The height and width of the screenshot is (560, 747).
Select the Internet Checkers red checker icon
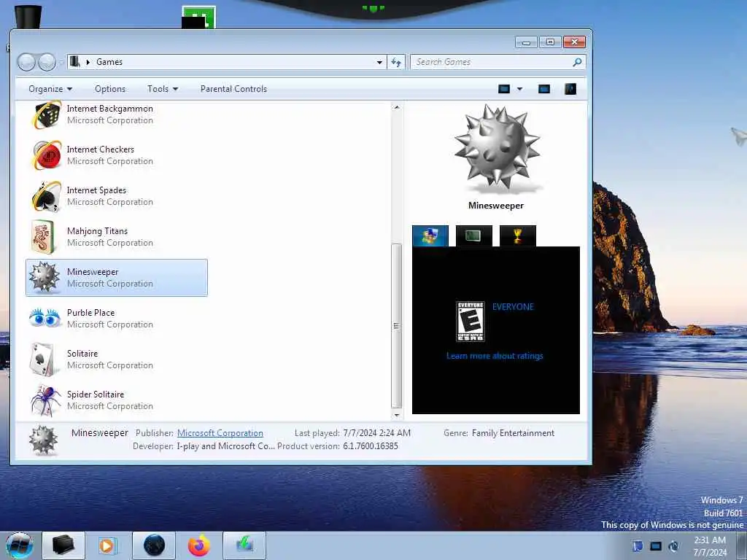[x=46, y=155]
